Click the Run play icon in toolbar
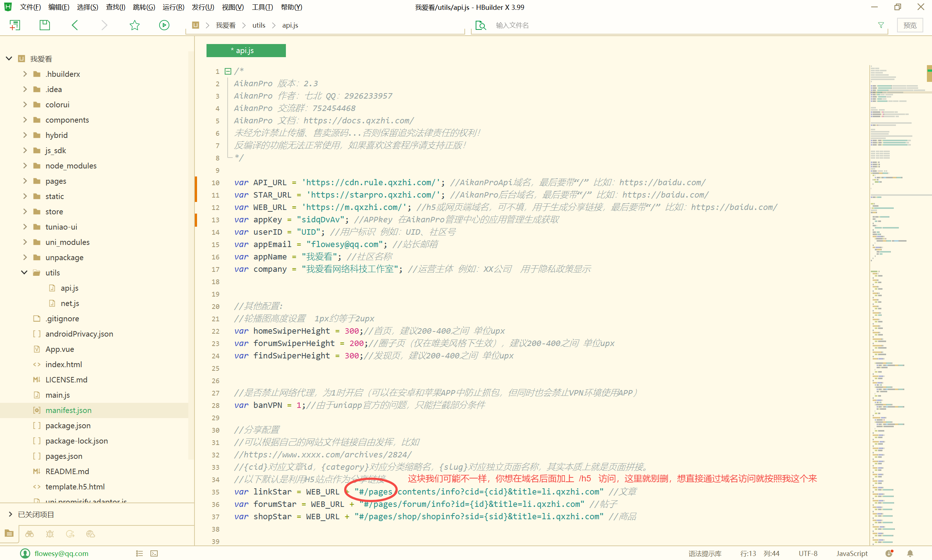 point(164,25)
